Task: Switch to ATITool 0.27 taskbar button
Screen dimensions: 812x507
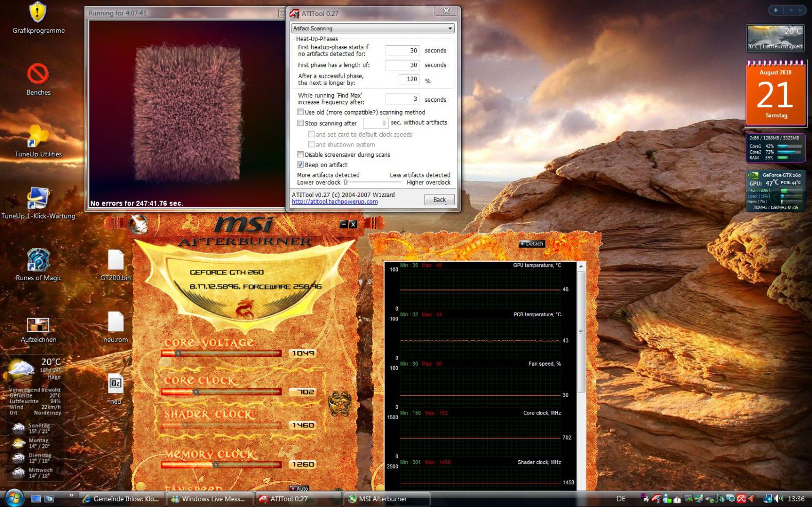Action: pyautogui.click(x=298, y=499)
